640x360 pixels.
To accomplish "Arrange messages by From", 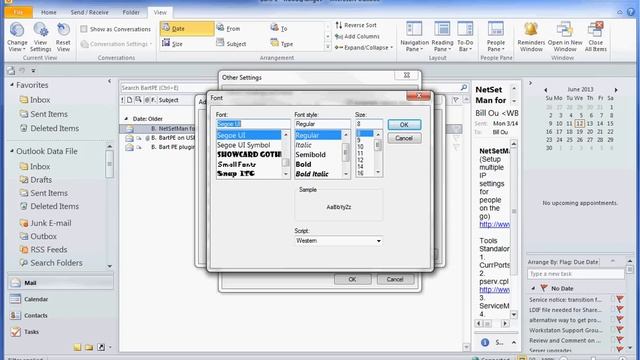I will click(x=229, y=29).
